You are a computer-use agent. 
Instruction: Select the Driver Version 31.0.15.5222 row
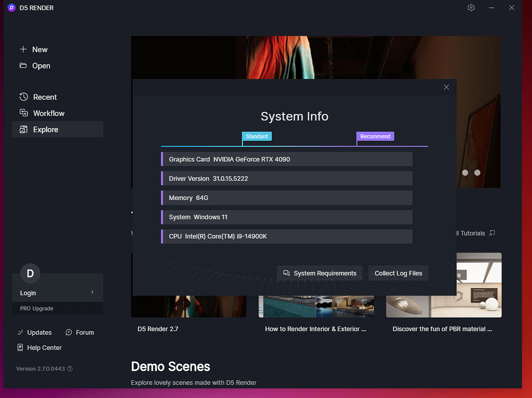(x=287, y=179)
